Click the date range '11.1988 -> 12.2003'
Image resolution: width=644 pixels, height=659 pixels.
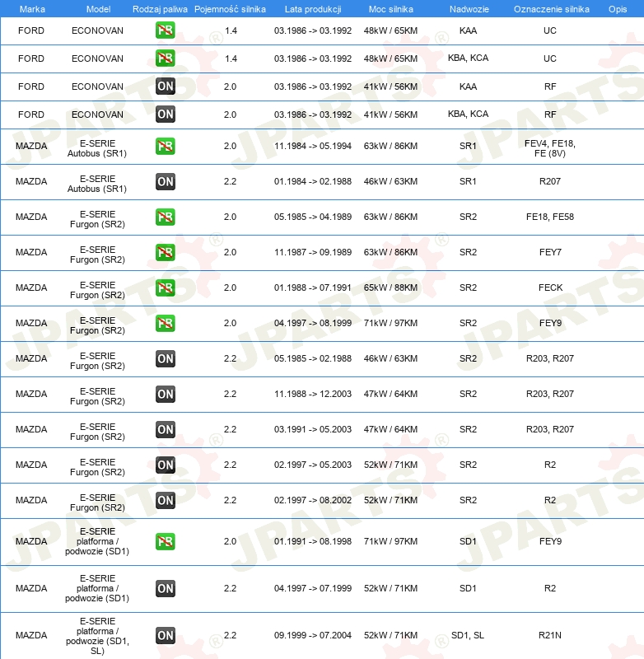pyautogui.click(x=313, y=394)
